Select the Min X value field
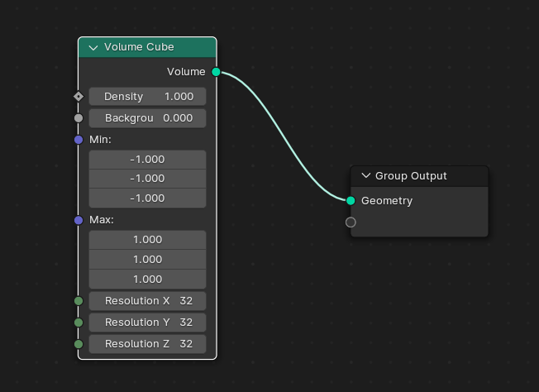This screenshot has width=539, height=392. point(147,160)
